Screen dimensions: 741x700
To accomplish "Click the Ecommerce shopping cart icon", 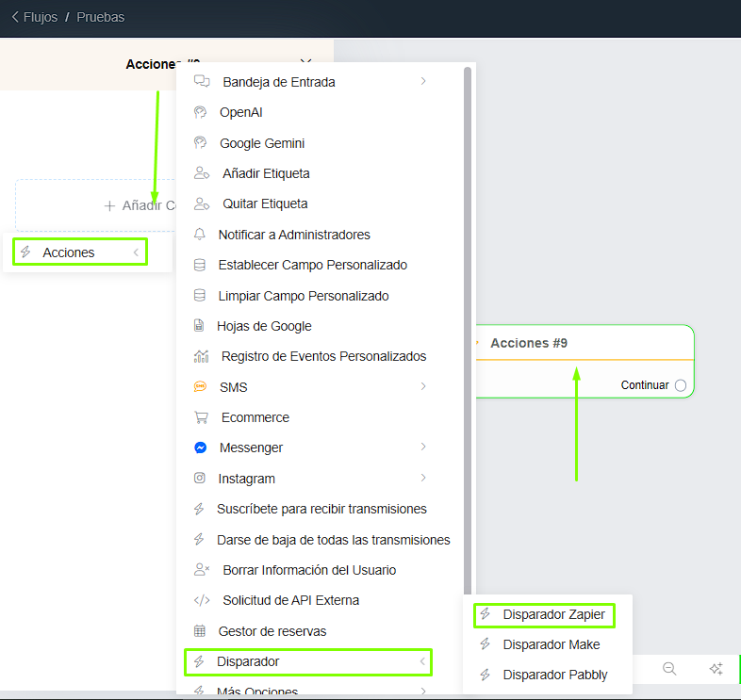I will click(x=200, y=417).
